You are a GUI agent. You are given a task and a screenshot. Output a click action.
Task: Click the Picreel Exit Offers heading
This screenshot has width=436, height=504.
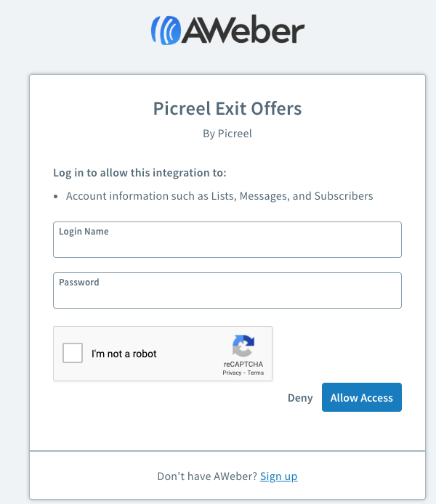point(227,109)
